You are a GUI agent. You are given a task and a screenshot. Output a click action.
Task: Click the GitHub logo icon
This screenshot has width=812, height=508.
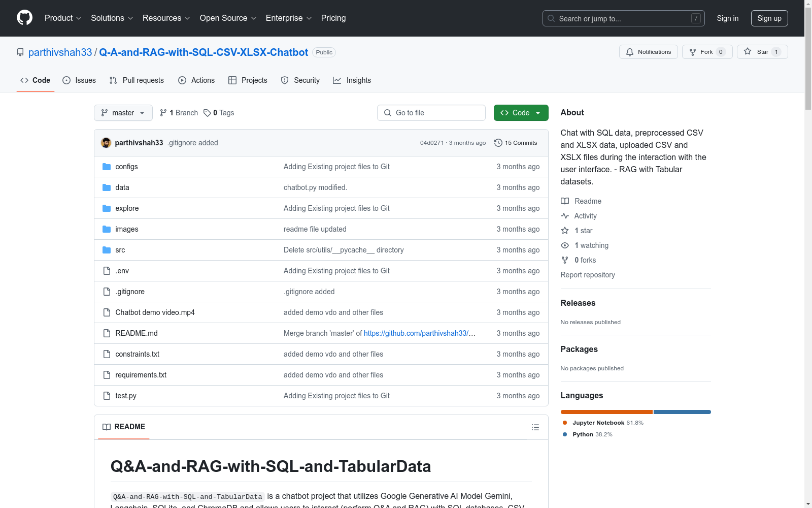(24, 18)
